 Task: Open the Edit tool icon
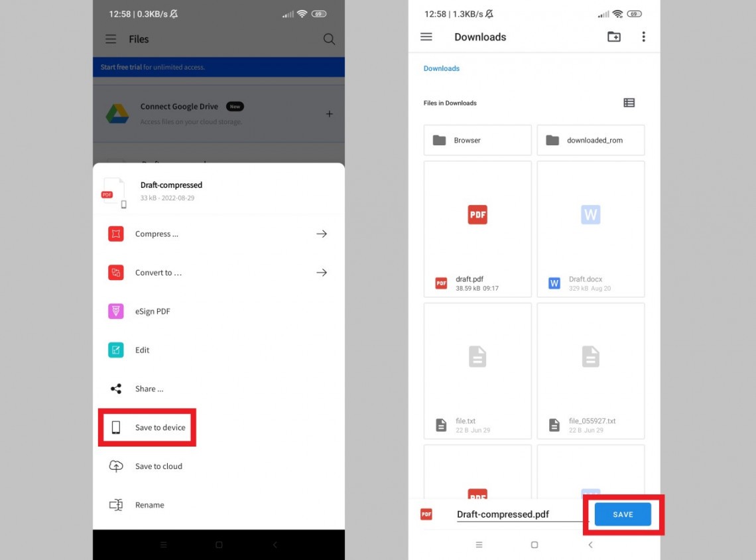(x=115, y=350)
